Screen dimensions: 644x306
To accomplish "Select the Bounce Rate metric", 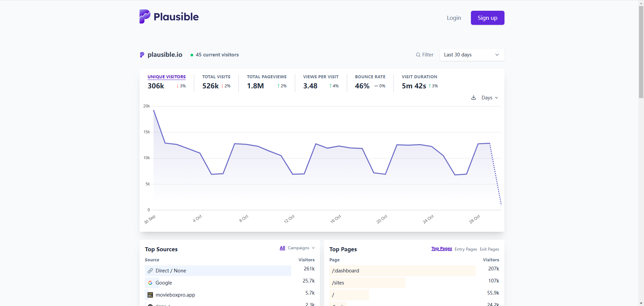I will coord(370,82).
